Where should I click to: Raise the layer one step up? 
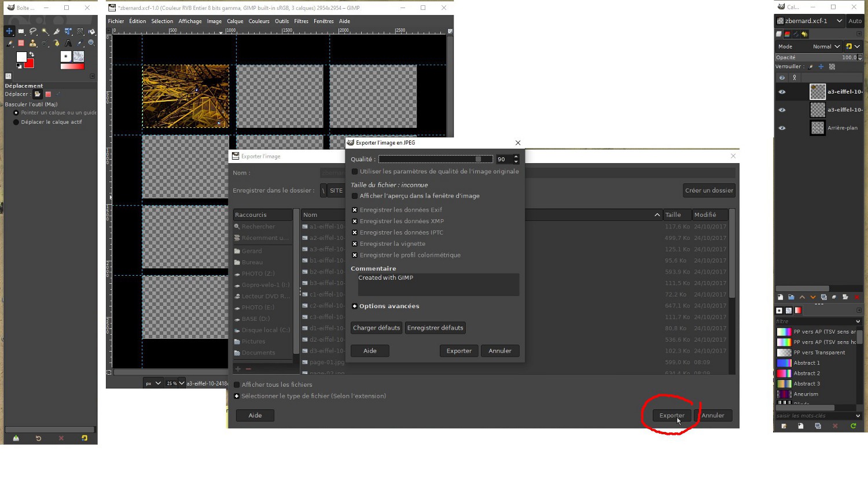click(x=802, y=297)
